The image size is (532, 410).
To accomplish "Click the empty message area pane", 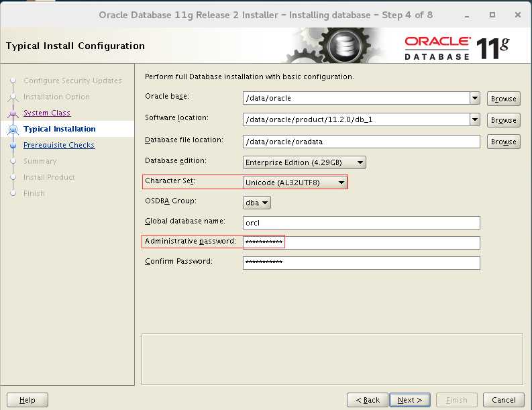I will click(x=332, y=359).
